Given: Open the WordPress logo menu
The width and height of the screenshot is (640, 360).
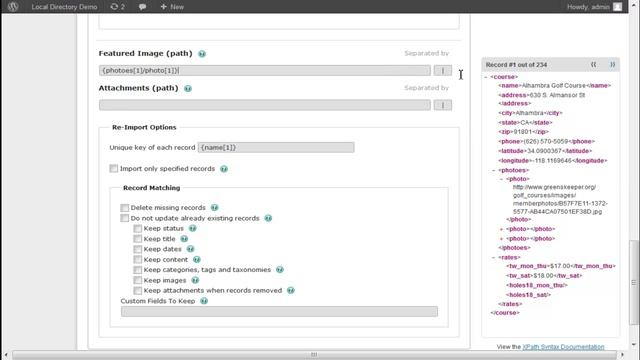Looking at the screenshot, I should [13, 7].
